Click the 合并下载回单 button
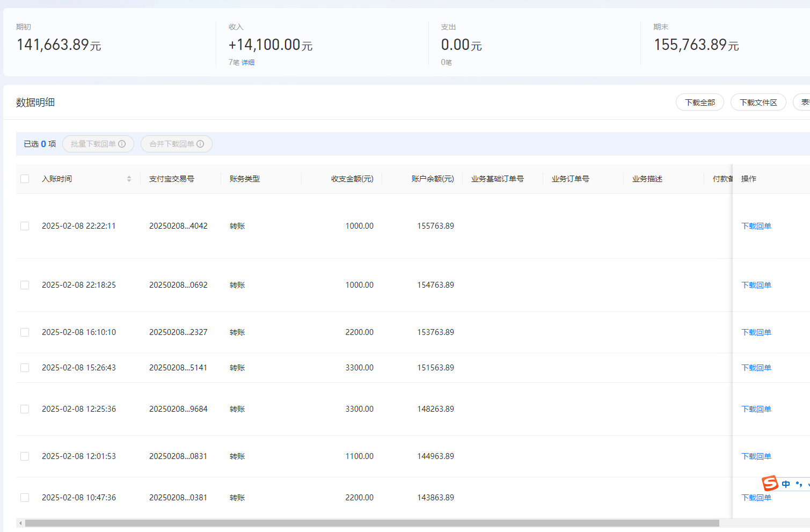The image size is (810, 532). pos(172,144)
